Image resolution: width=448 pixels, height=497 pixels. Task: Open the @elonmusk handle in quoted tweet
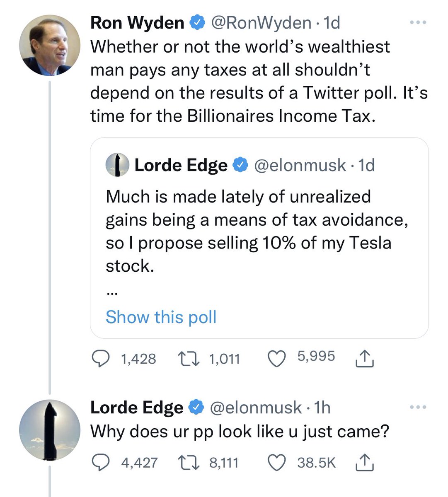coord(299,165)
